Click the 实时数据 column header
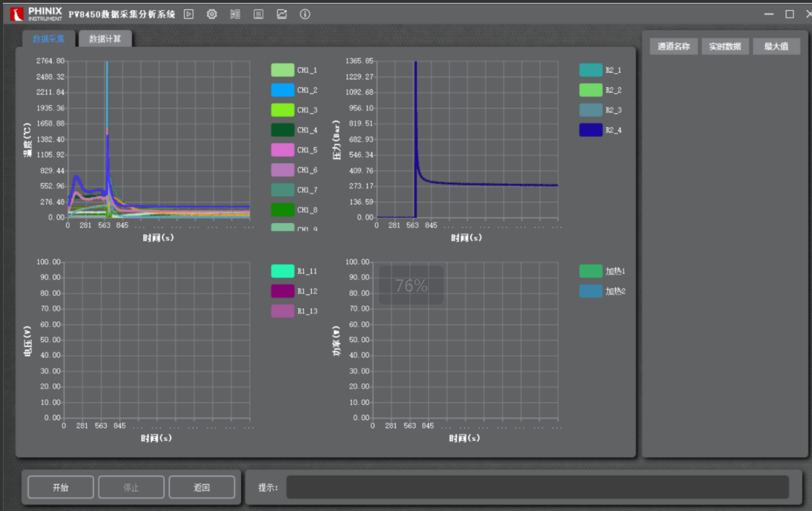The image size is (812, 511). pyautogui.click(x=725, y=46)
